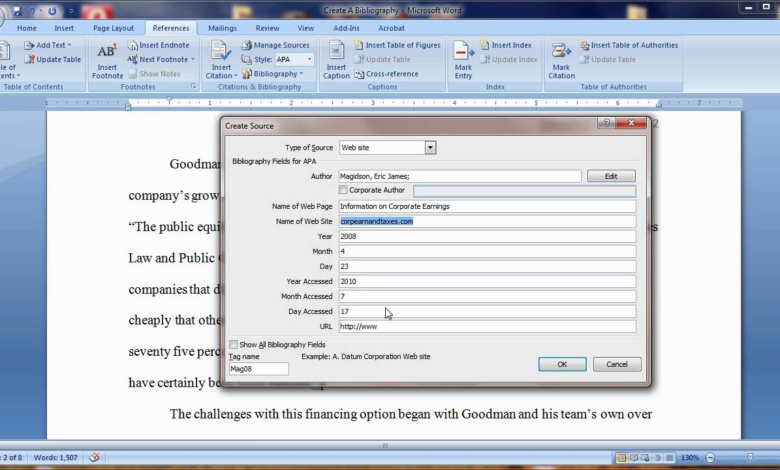
Task: Switch to the Acrobat tab
Action: [391, 28]
